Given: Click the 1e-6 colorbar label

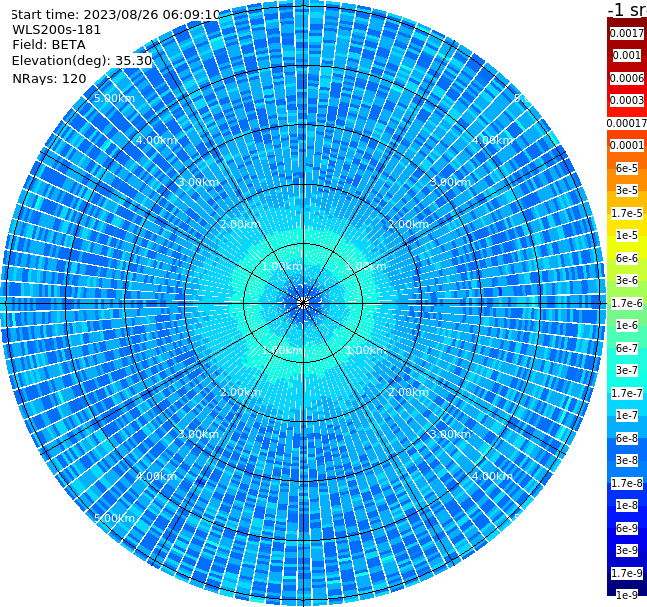Looking at the screenshot, I should pyautogui.click(x=627, y=325).
